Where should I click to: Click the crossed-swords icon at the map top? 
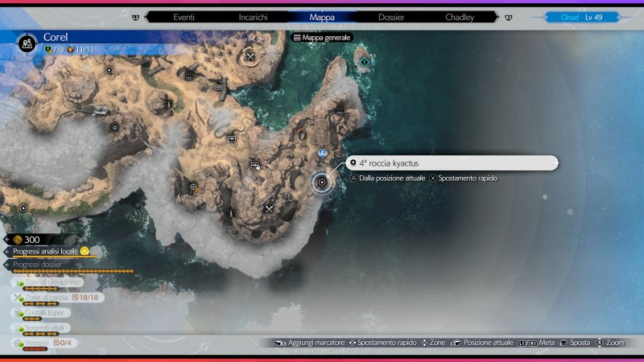(251, 56)
